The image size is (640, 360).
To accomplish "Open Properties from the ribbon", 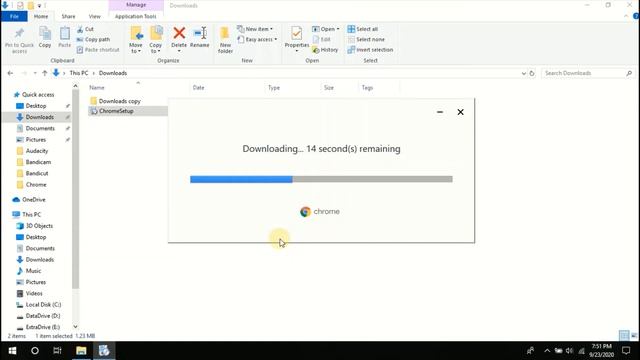I will pos(297,38).
